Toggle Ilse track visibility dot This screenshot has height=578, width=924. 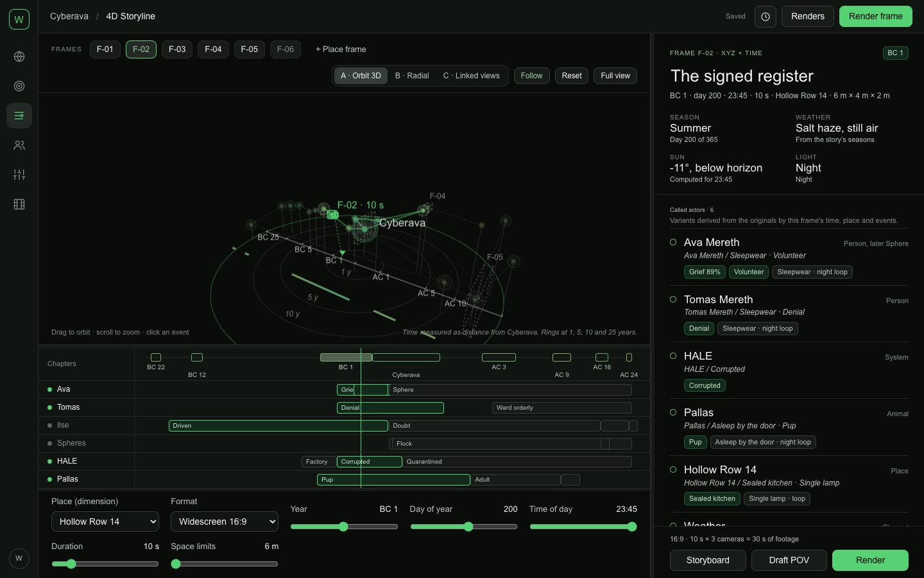pos(49,425)
